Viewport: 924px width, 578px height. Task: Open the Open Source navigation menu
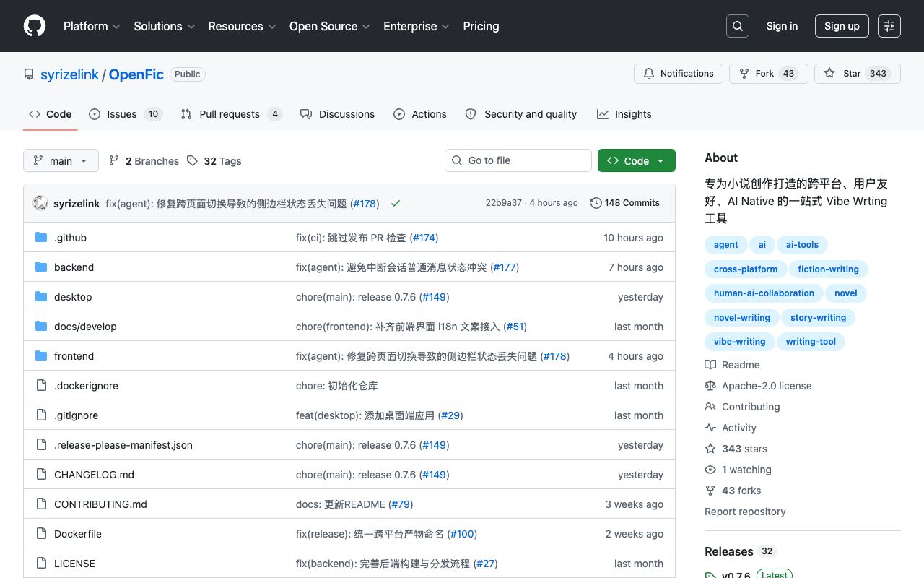(330, 26)
